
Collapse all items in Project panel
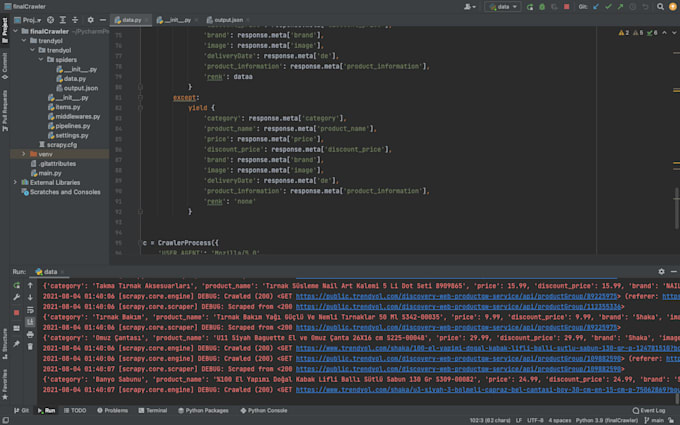(75, 20)
